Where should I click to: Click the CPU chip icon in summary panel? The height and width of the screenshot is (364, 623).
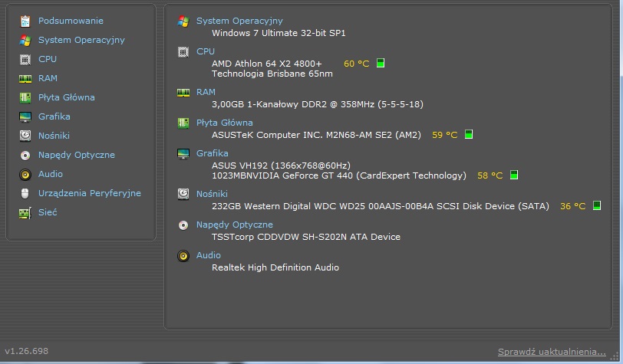pos(183,51)
